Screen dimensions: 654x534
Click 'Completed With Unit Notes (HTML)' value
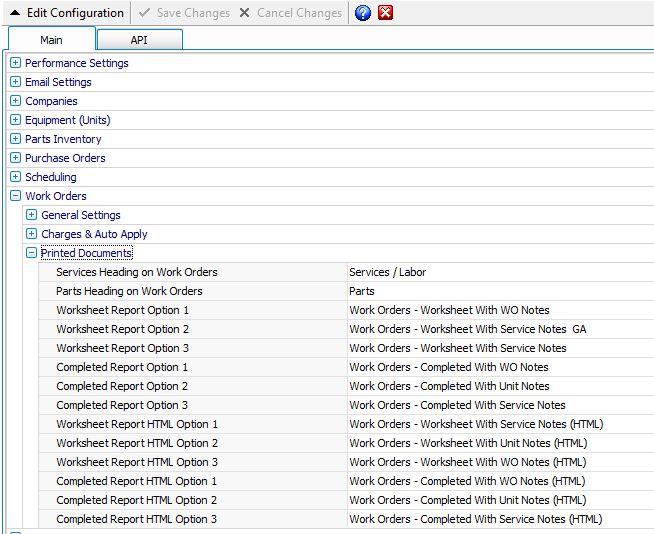(468, 500)
